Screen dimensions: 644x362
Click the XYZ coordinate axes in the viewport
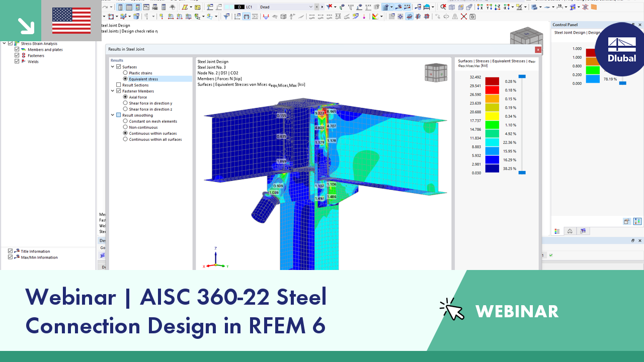pos(215,258)
